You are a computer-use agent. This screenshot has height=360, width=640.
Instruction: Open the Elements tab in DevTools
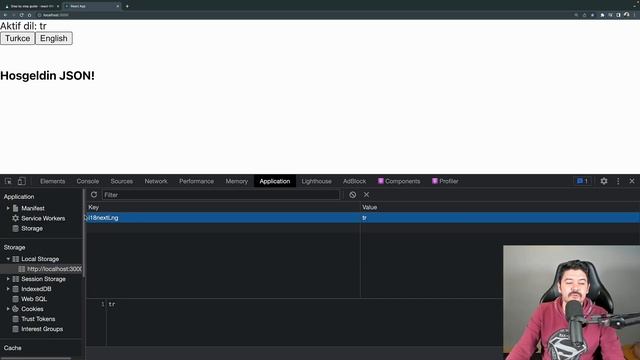pos(53,181)
